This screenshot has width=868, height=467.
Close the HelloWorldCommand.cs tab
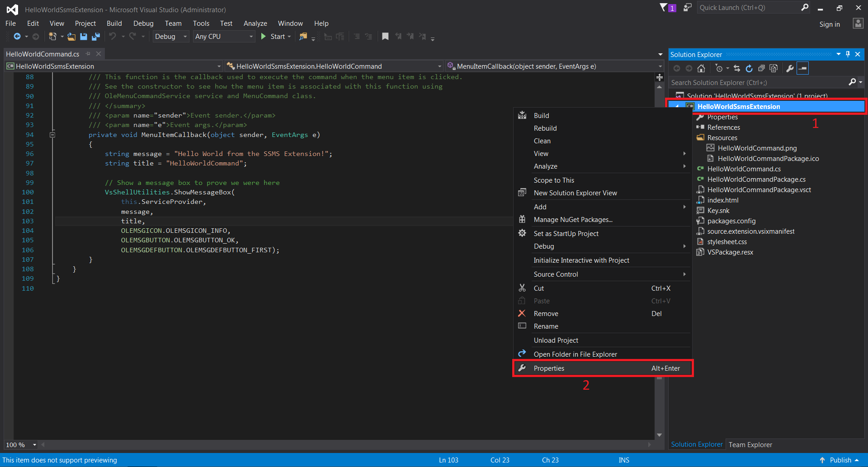coord(99,54)
